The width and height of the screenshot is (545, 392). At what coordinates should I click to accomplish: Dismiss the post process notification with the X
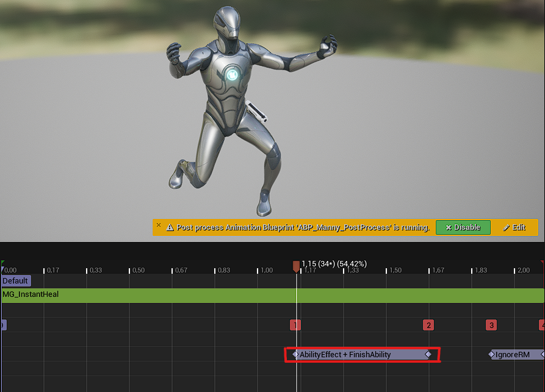tap(159, 225)
